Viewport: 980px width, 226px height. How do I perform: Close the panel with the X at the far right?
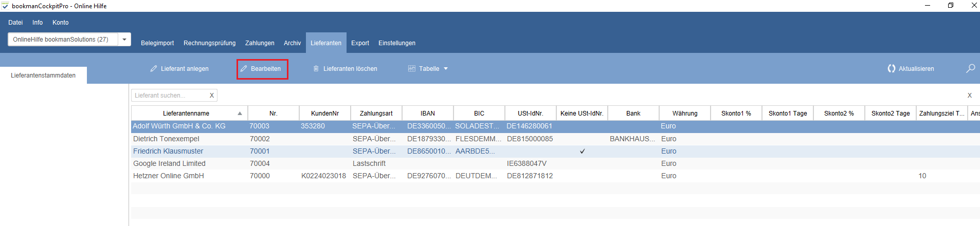[970, 96]
